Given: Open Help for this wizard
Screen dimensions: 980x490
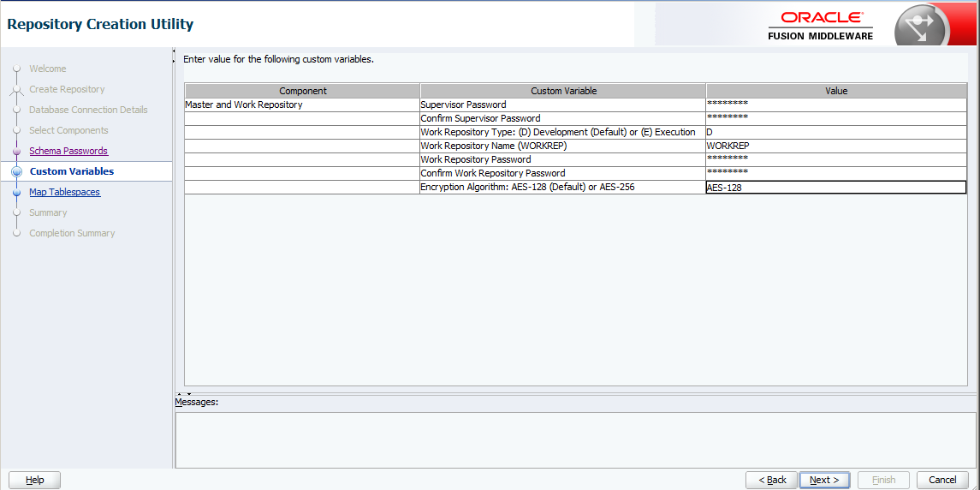Looking at the screenshot, I should 34,480.
